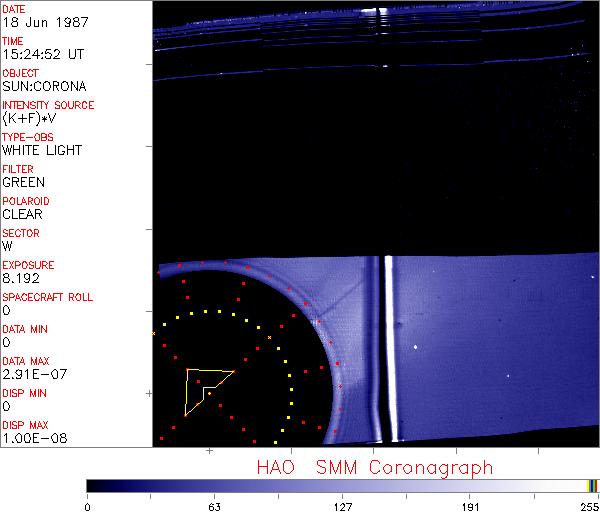Click the 191 tick label under the color bar
The height and width of the screenshot is (512, 600).
470,506
